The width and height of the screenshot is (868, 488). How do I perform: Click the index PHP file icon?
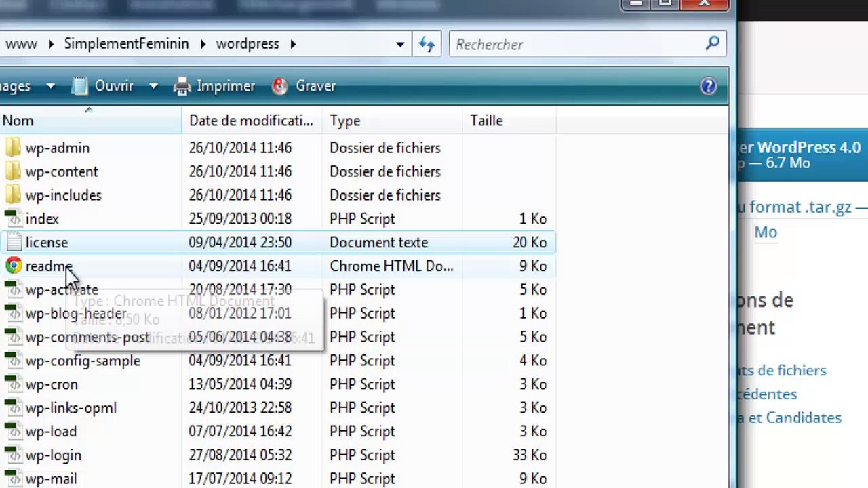coord(13,219)
